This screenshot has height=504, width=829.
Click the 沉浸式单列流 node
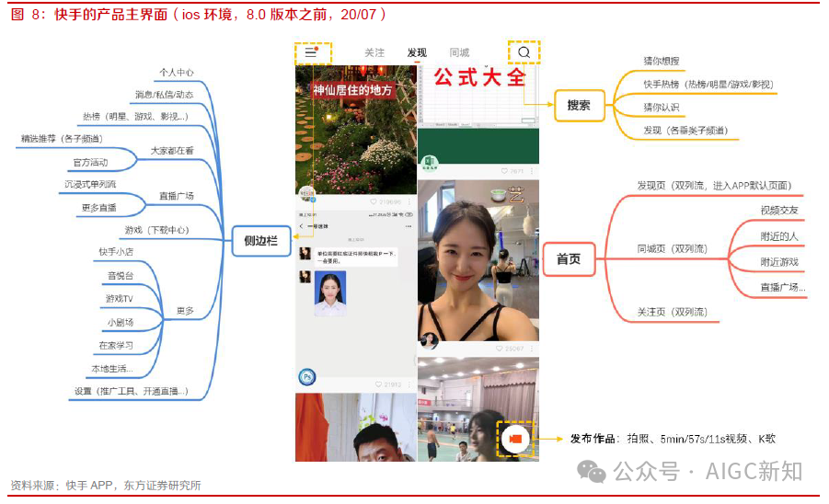(90, 184)
